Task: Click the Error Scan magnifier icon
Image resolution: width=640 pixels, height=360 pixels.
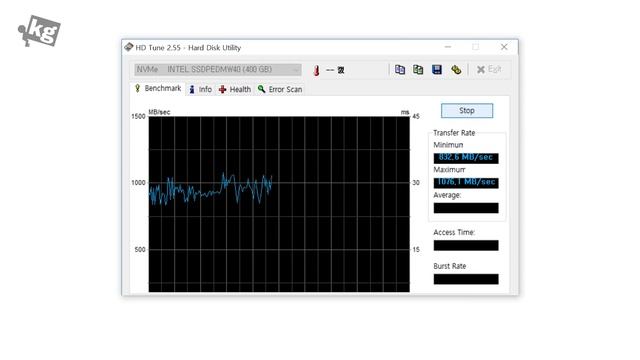Action: click(x=262, y=89)
